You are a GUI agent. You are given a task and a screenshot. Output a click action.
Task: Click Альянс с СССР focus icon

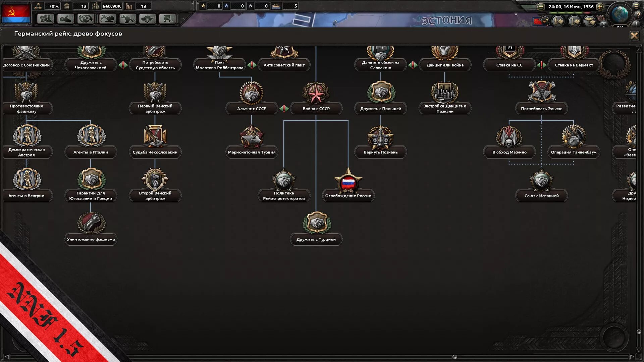coord(252,93)
